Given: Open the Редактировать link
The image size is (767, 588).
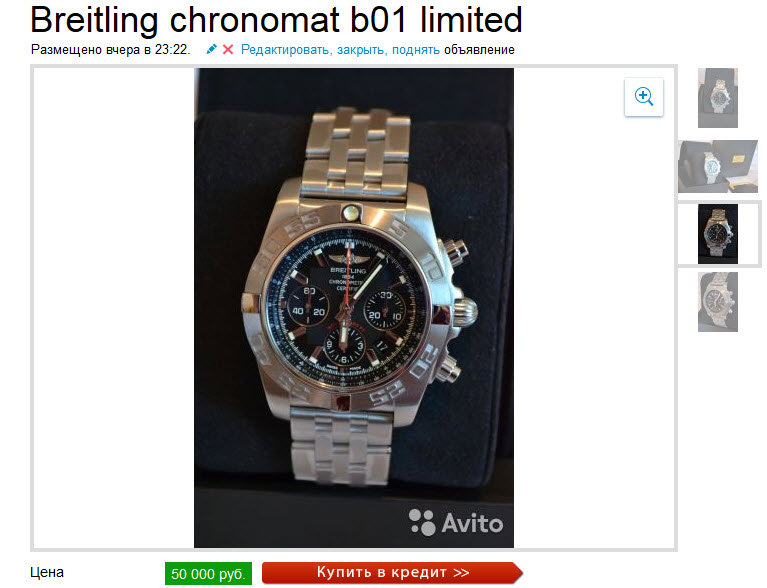Looking at the screenshot, I should [285, 50].
